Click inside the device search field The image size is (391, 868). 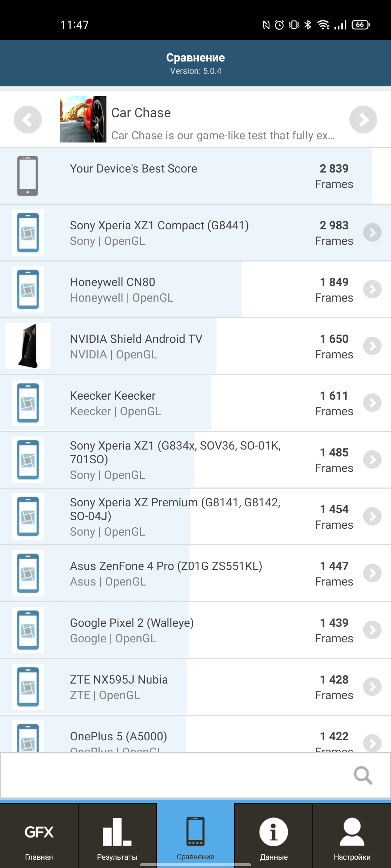(x=174, y=775)
